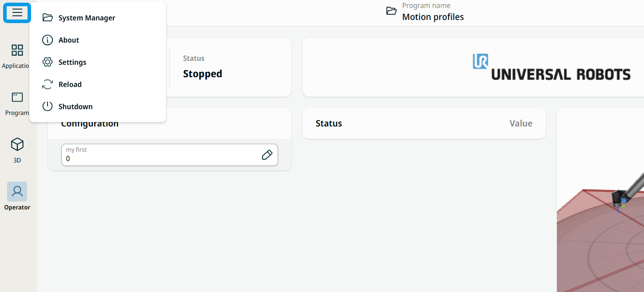Click the Value column header
Viewport: 644px width, 292px height.
(521, 123)
